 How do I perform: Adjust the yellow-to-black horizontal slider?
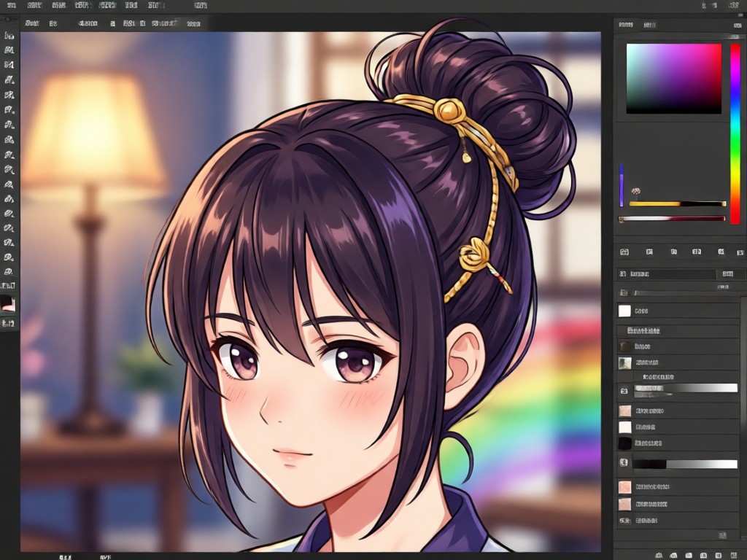tap(678, 204)
